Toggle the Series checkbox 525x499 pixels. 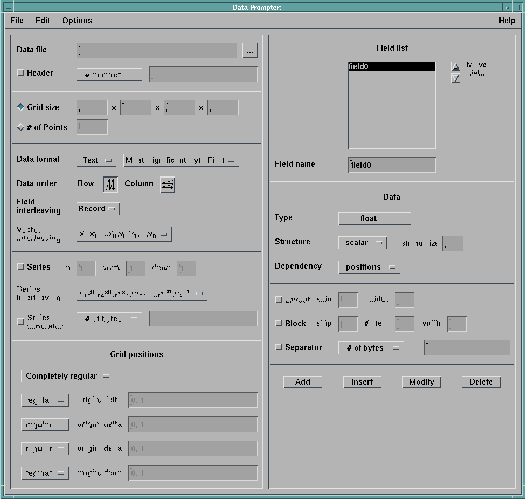[21, 267]
